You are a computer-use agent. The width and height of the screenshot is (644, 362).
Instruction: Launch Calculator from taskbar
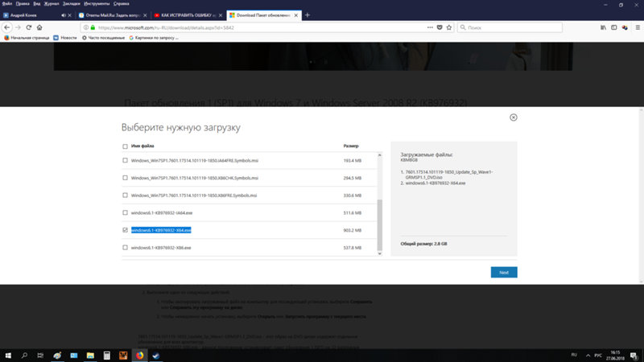pyautogui.click(x=107, y=356)
